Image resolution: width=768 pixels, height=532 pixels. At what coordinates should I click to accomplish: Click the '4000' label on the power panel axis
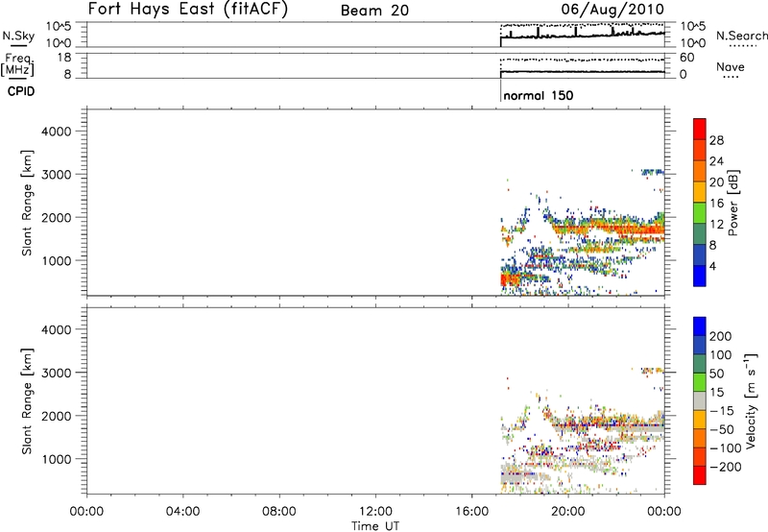[57, 132]
